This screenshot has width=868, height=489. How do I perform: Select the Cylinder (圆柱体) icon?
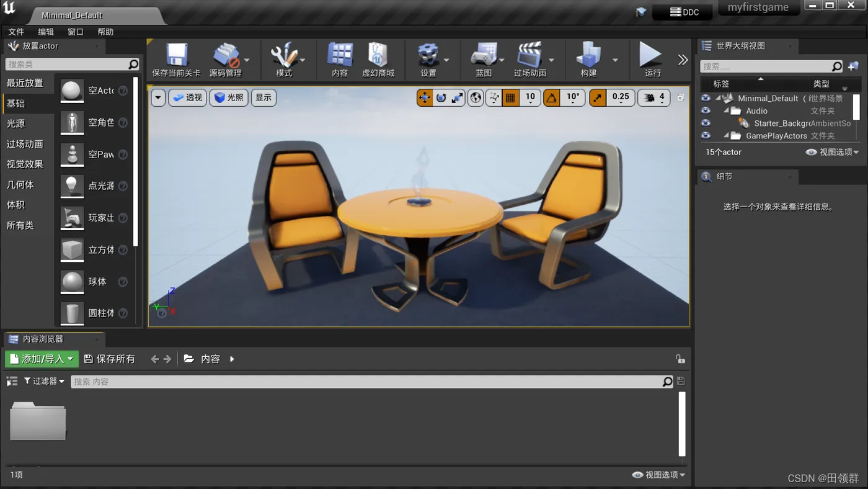[x=72, y=313]
